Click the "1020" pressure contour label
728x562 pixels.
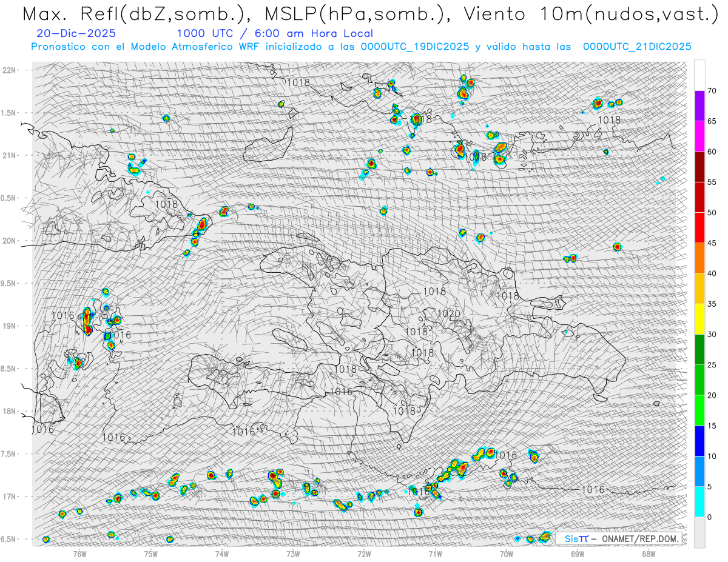click(449, 313)
